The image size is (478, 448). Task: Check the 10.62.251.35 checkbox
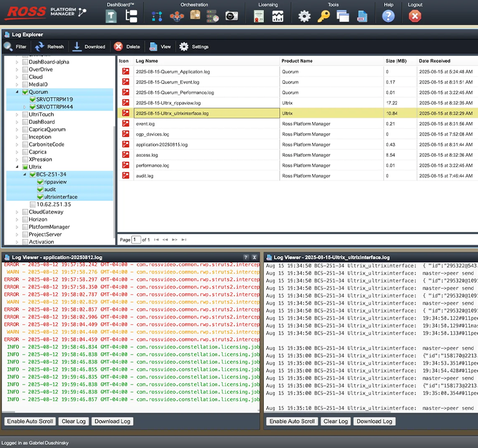[32, 205]
